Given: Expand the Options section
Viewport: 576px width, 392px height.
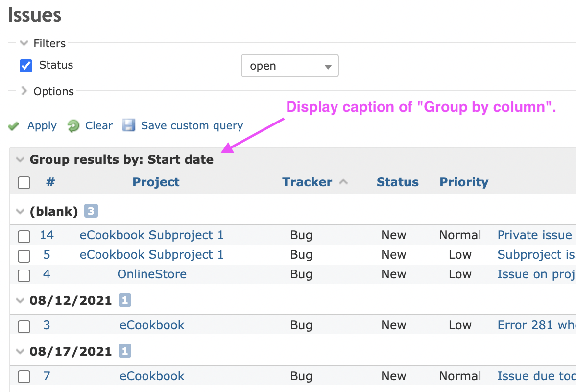Looking at the screenshot, I should pos(24,91).
